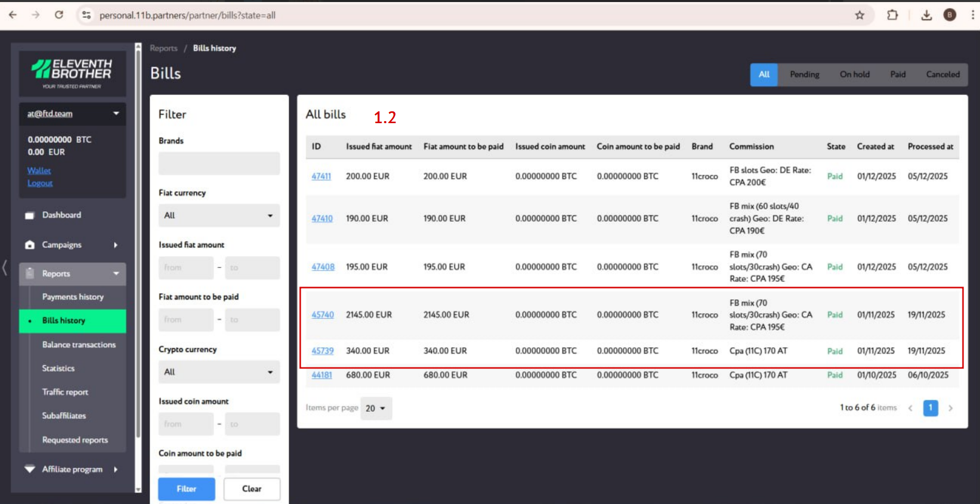Open bill ID 47411
Image resolution: width=980 pixels, height=504 pixels.
click(321, 176)
